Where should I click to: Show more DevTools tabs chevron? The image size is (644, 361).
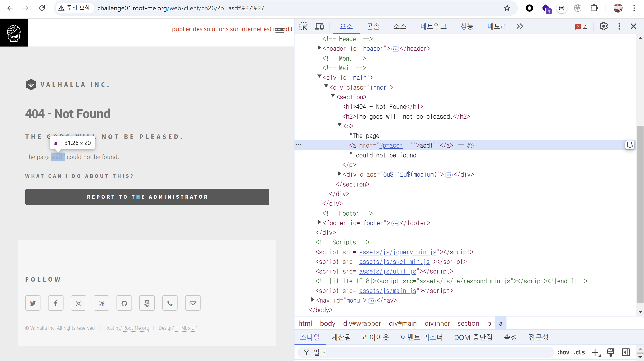tap(520, 26)
